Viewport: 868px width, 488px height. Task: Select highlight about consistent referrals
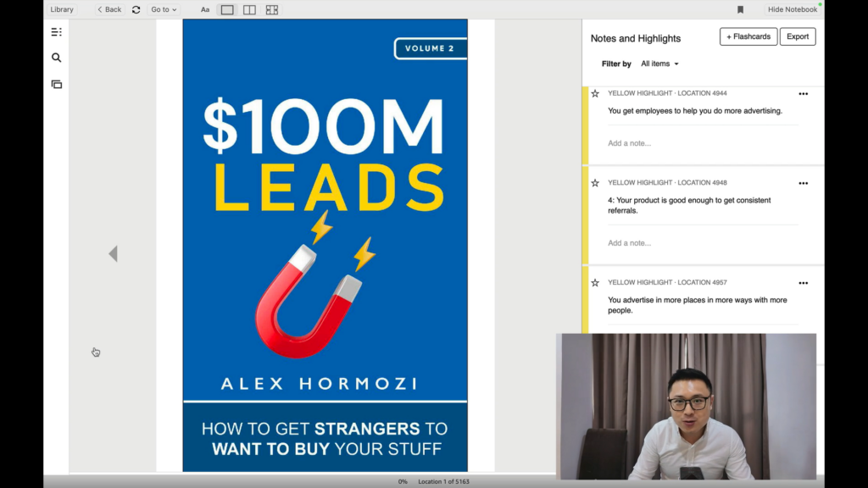click(689, 205)
